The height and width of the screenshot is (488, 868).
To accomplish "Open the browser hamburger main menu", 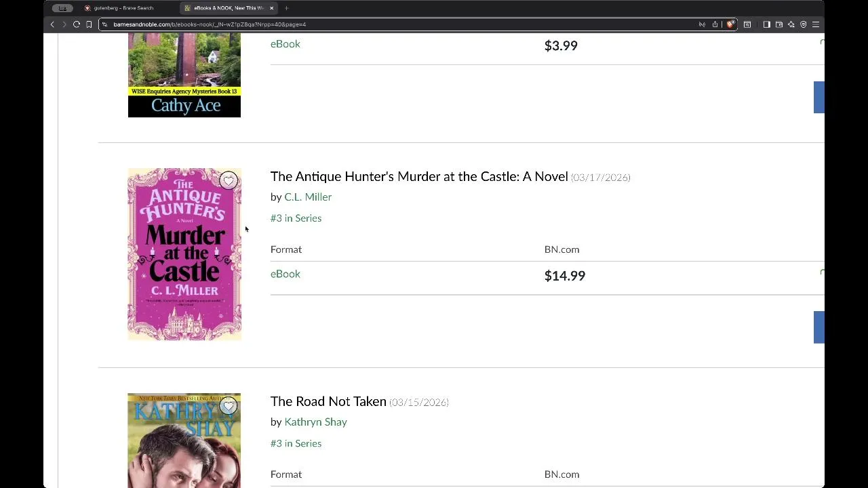I will (816, 24).
